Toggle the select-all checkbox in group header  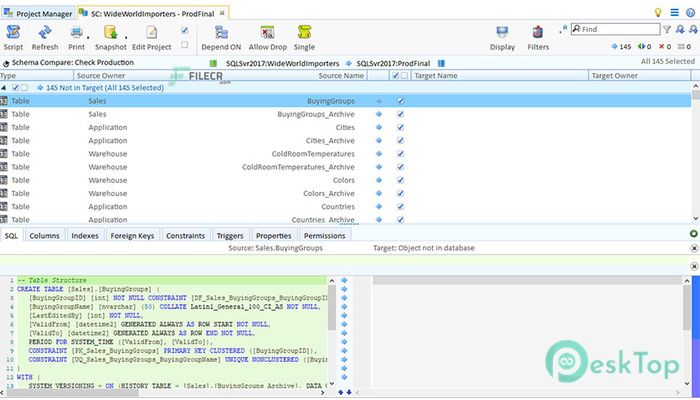16,88
